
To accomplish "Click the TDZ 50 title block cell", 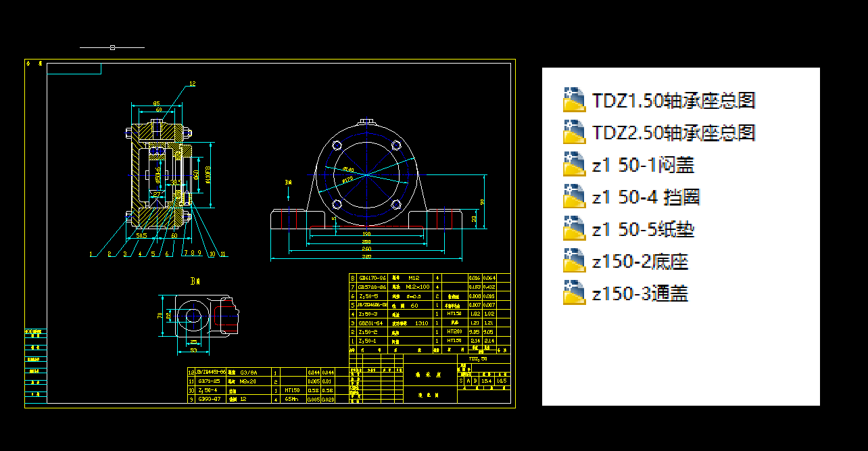I will click(x=477, y=358).
